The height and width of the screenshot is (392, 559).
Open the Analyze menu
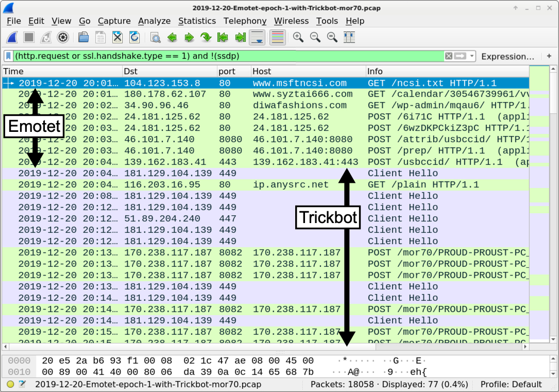(155, 21)
